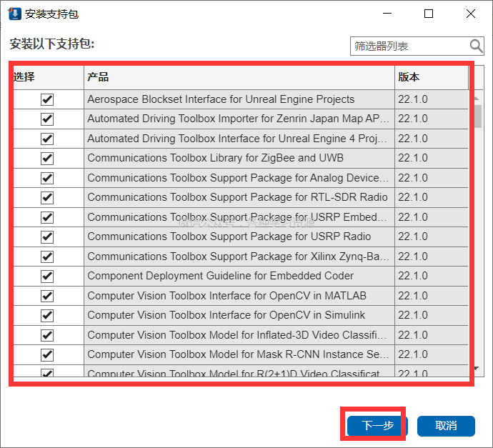
Task: Deselect the USRP Radio support package checkbox
Action: (47, 237)
